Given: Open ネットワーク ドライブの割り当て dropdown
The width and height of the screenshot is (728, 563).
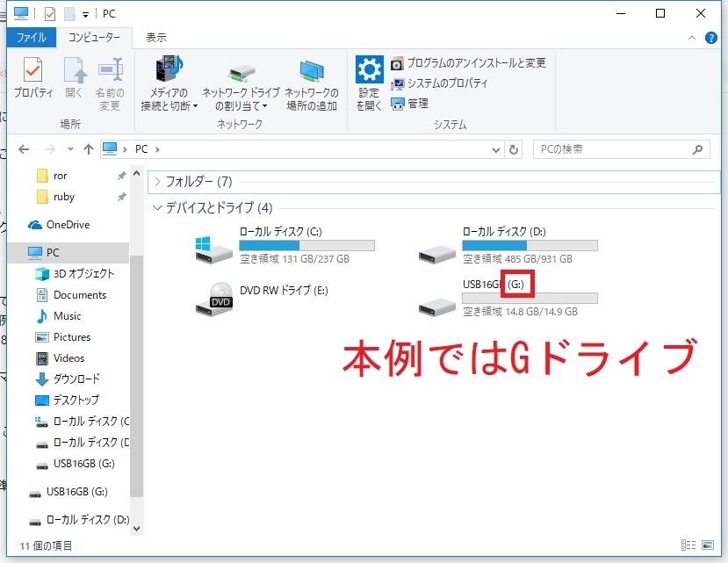Looking at the screenshot, I should 241,88.
